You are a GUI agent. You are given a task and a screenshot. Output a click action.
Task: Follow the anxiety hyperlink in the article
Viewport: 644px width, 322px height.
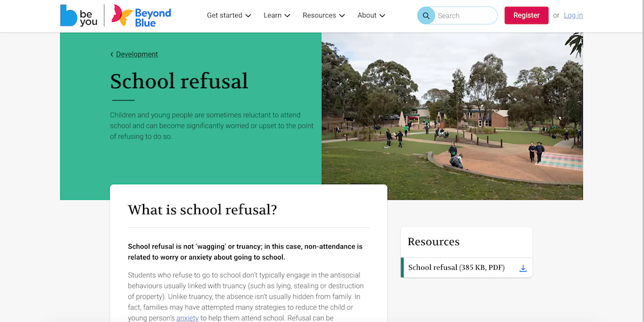[187, 318]
